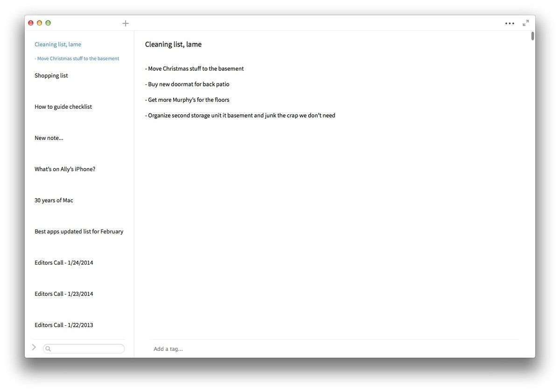
Task: Open the Editors Call - 1/22/2013 note
Action: coord(64,324)
